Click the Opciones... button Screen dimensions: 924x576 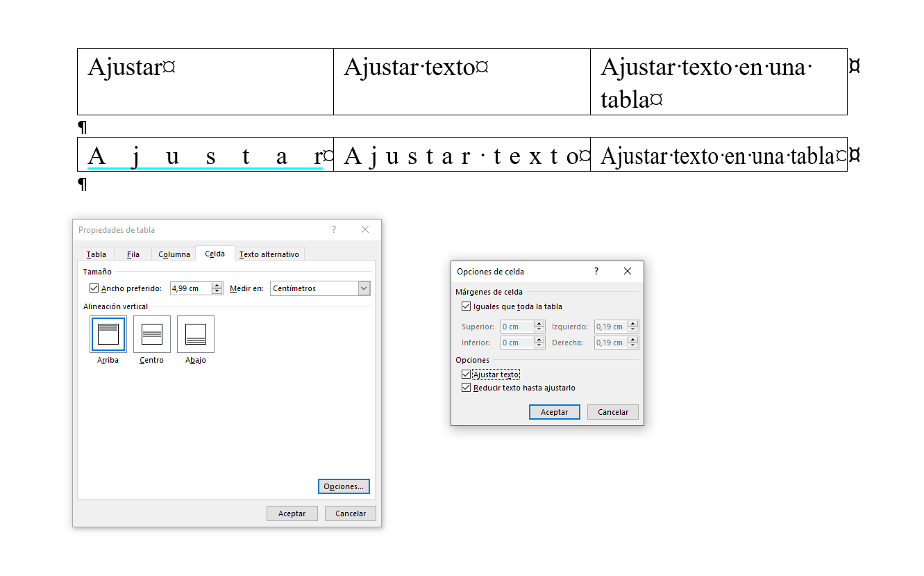pos(344,486)
